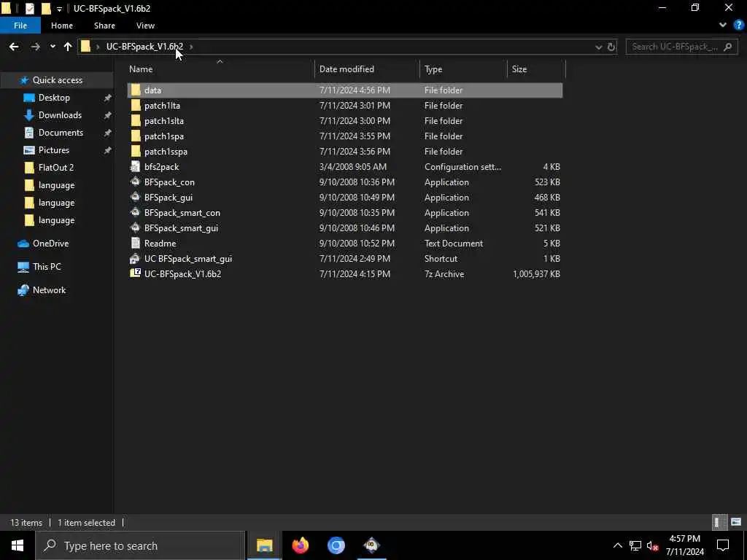Select BFSpack_con application icon
This screenshot has height=560, width=747.
tap(136, 182)
